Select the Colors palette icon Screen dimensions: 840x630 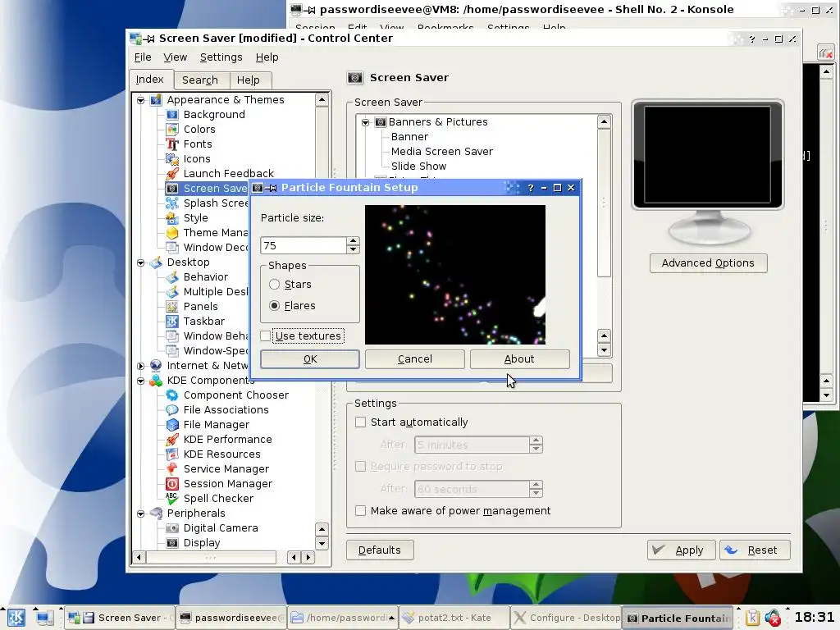tap(172, 130)
